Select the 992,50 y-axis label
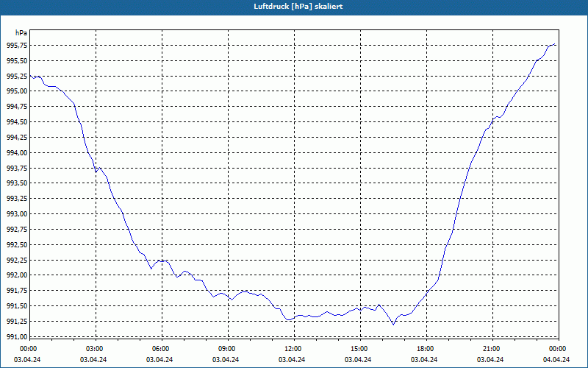The height and width of the screenshot is (368, 588). (x=17, y=244)
